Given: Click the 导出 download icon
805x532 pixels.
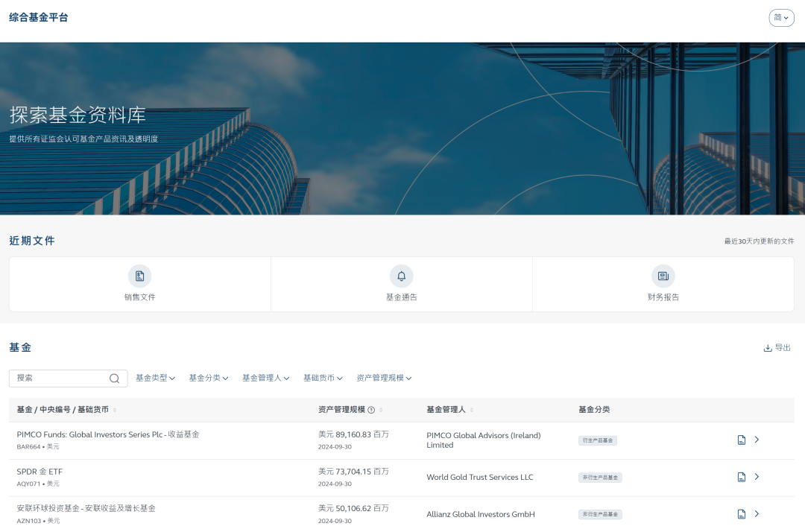Looking at the screenshot, I should pos(768,348).
